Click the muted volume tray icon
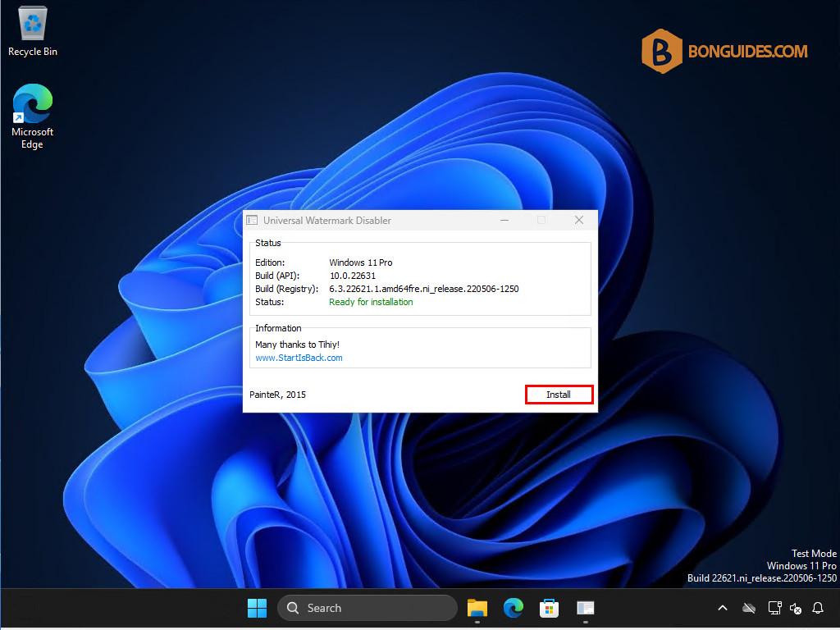Screen dimensions: 840x630 (796, 608)
